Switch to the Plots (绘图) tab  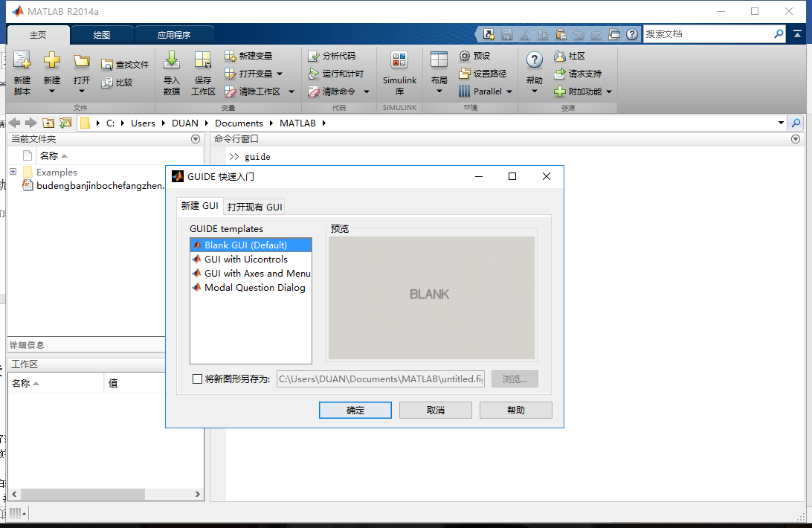[x=101, y=35]
